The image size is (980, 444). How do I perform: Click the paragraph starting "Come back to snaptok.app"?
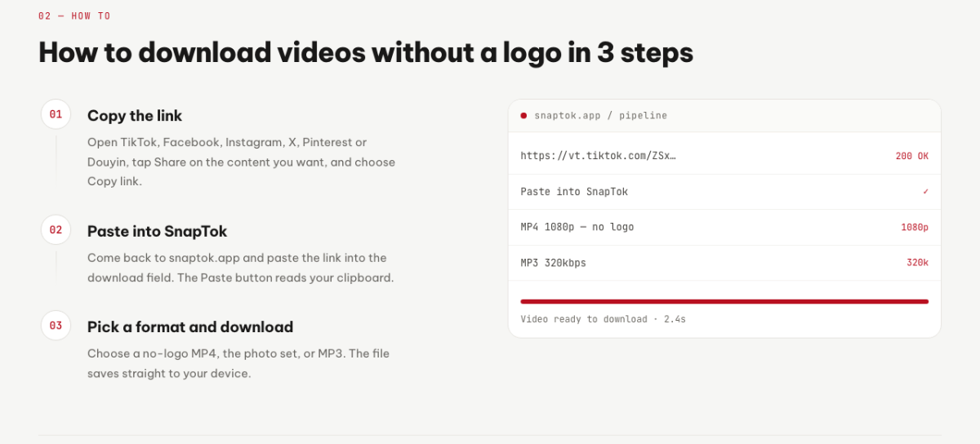tap(241, 268)
